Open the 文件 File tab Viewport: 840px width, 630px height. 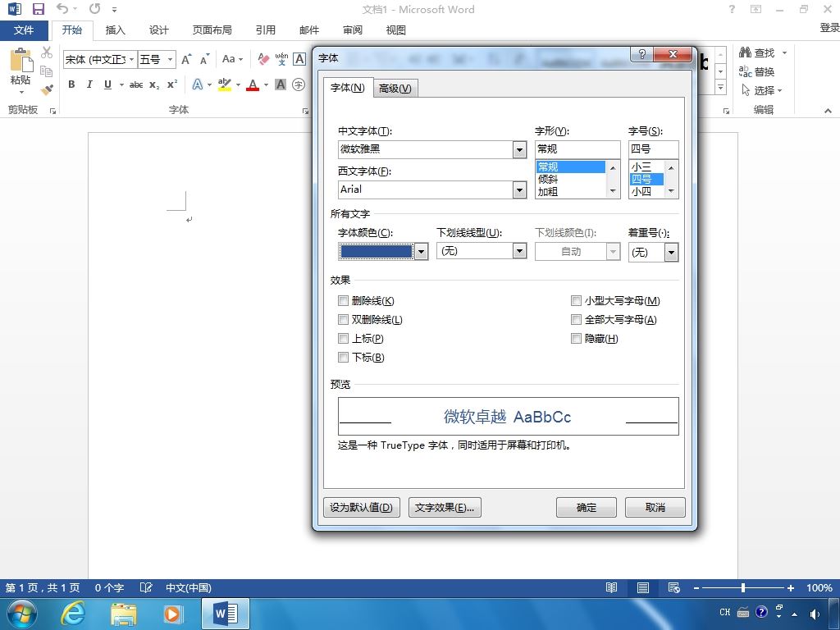pyautogui.click(x=24, y=30)
